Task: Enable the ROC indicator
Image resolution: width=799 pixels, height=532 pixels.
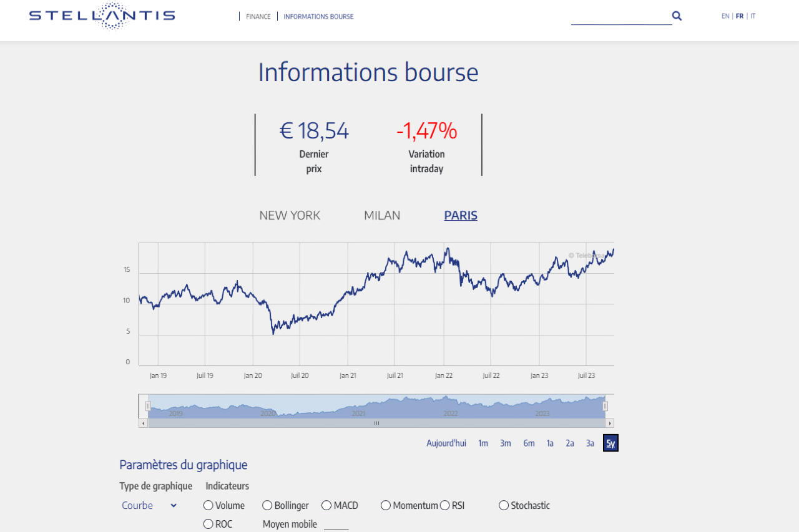Action: 207,524
